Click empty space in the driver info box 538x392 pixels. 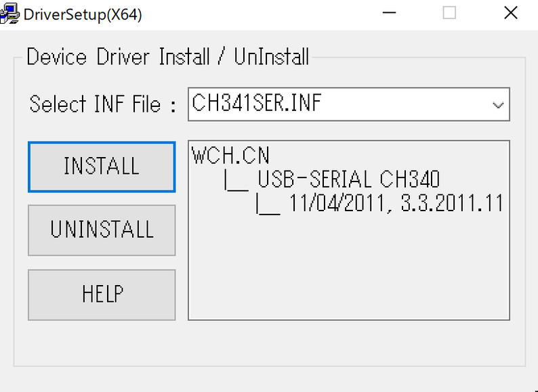[348, 271]
